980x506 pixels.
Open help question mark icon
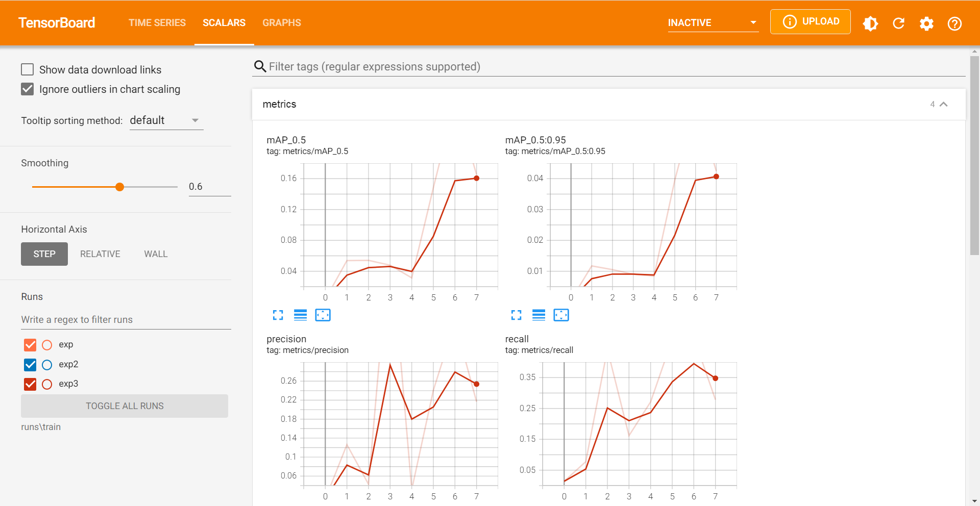(x=954, y=23)
